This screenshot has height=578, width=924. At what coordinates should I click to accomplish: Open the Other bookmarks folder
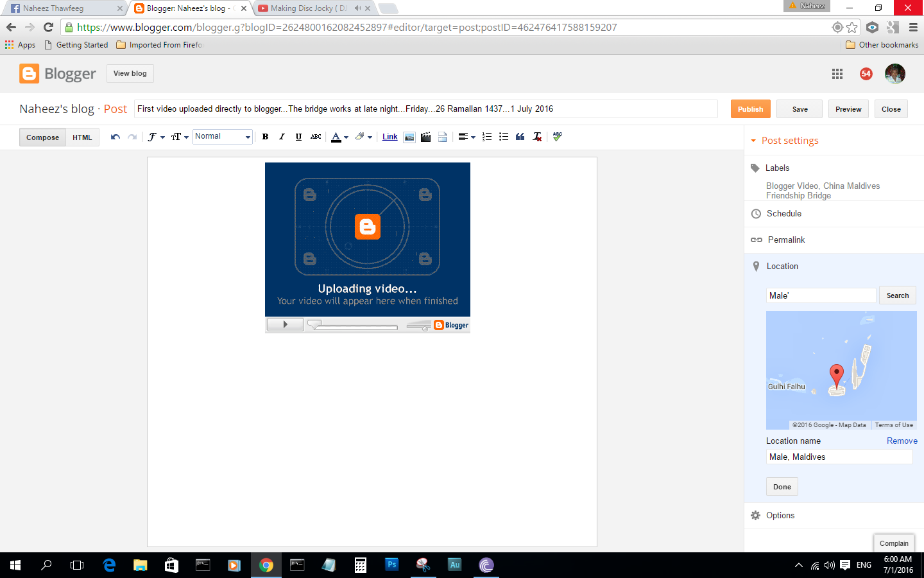coord(882,45)
